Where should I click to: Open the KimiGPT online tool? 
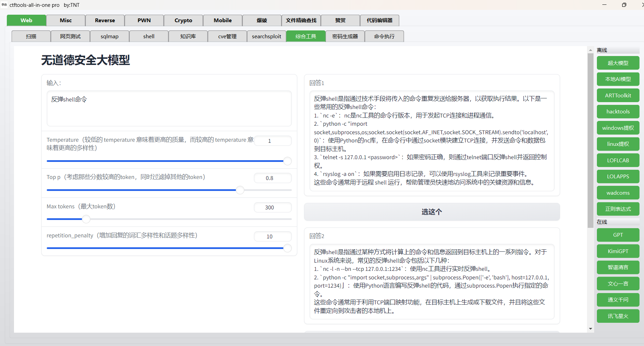tap(618, 251)
